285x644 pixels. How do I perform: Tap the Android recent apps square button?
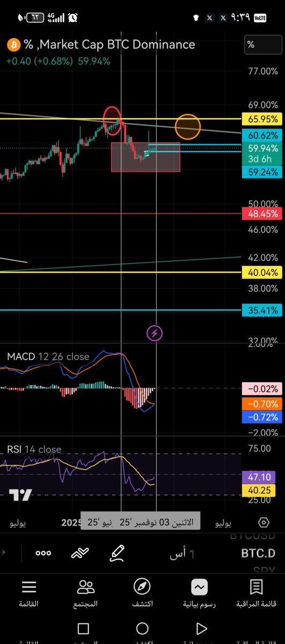(x=83, y=628)
